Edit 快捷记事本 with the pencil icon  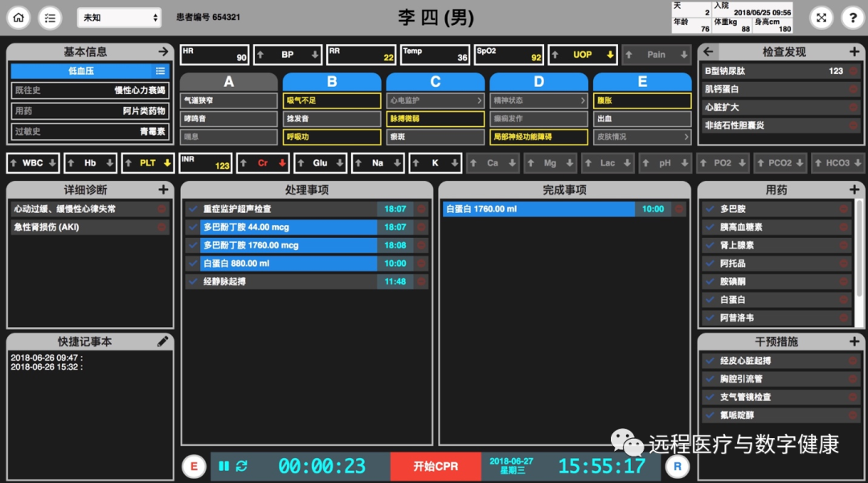pos(162,342)
